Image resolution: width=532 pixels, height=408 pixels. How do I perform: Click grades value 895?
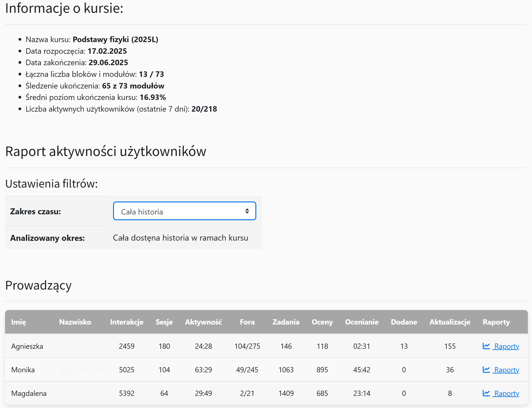[322, 370]
